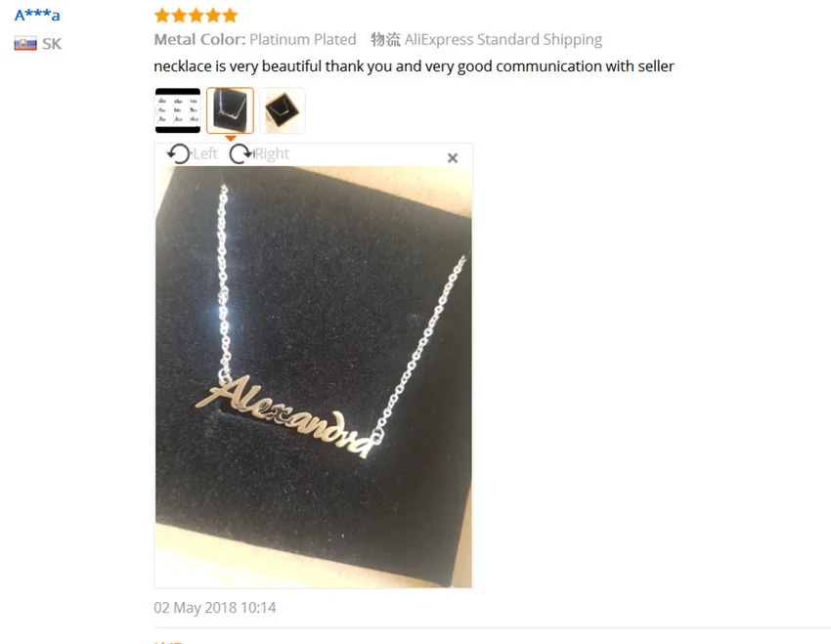Click the "Right" rotate label
This screenshot has height=644, width=831.
pyautogui.click(x=272, y=153)
